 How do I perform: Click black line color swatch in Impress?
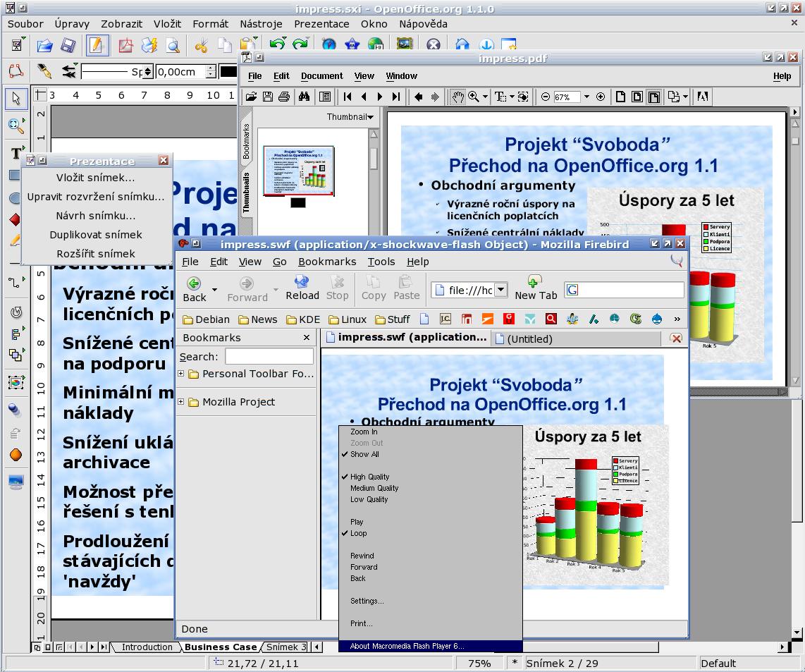click(228, 71)
